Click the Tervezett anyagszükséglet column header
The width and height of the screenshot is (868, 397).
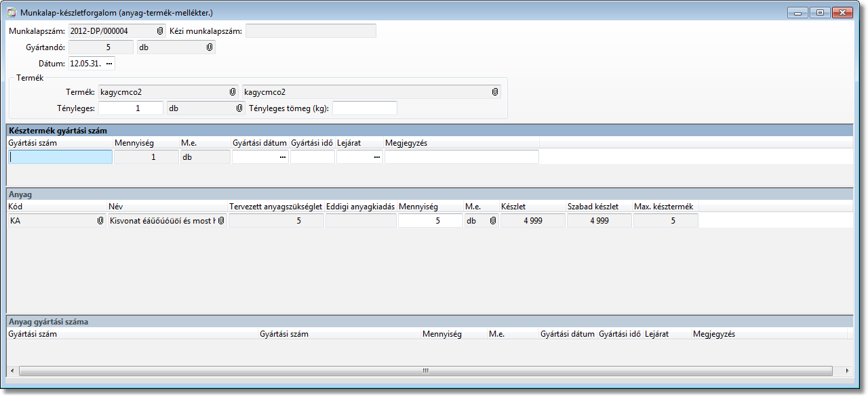coord(276,206)
